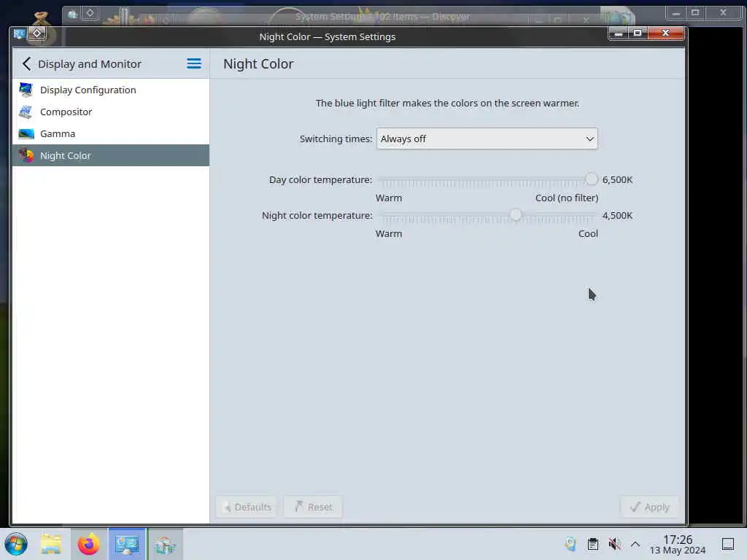Maximize the Night Color settings window
The height and width of the screenshot is (560, 747).
638,33
